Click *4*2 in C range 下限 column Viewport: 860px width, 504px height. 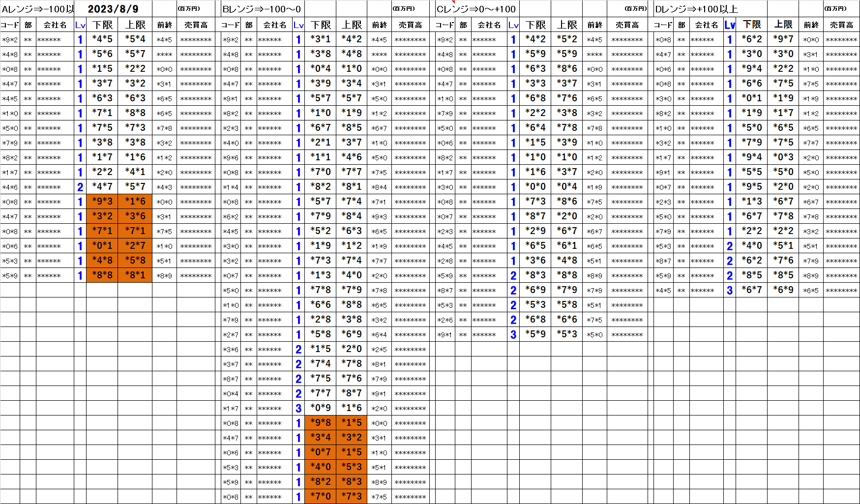pyautogui.click(x=535, y=39)
